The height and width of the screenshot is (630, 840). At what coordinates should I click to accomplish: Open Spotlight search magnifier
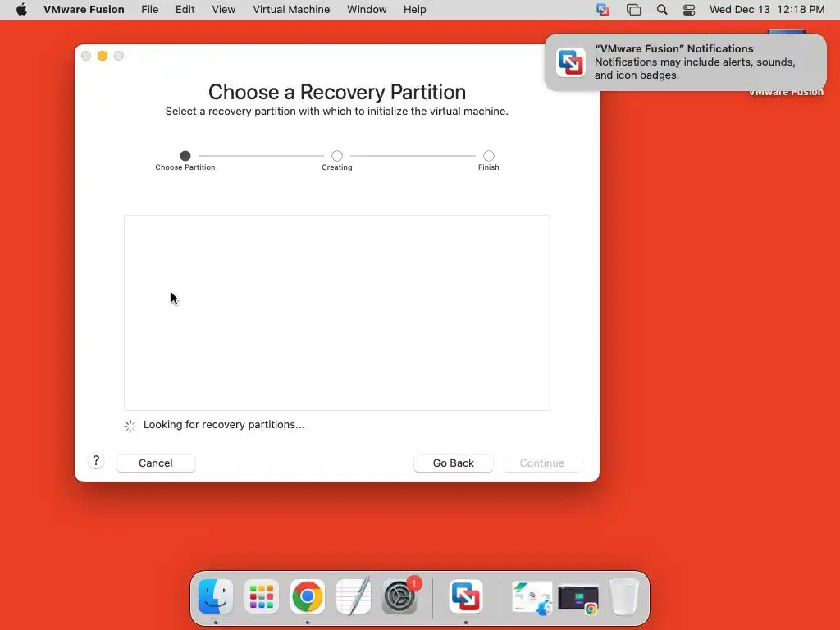click(x=662, y=10)
